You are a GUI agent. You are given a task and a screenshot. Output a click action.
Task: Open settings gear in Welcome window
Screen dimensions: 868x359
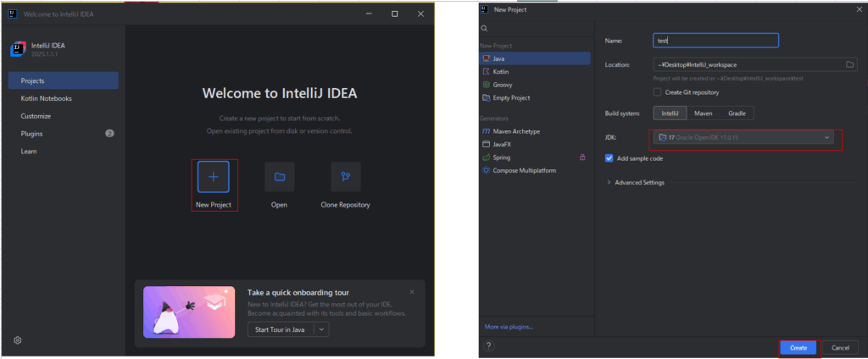click(18, 340)
